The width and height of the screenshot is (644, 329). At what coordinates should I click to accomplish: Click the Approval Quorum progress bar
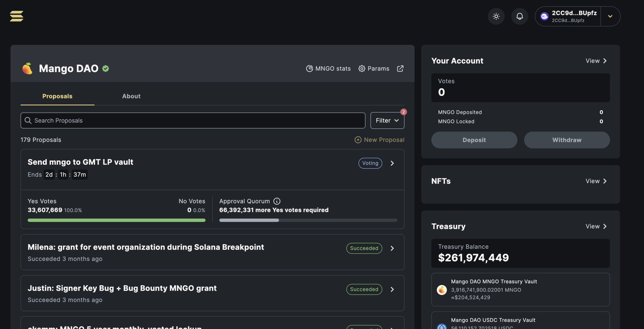[308, 220]
